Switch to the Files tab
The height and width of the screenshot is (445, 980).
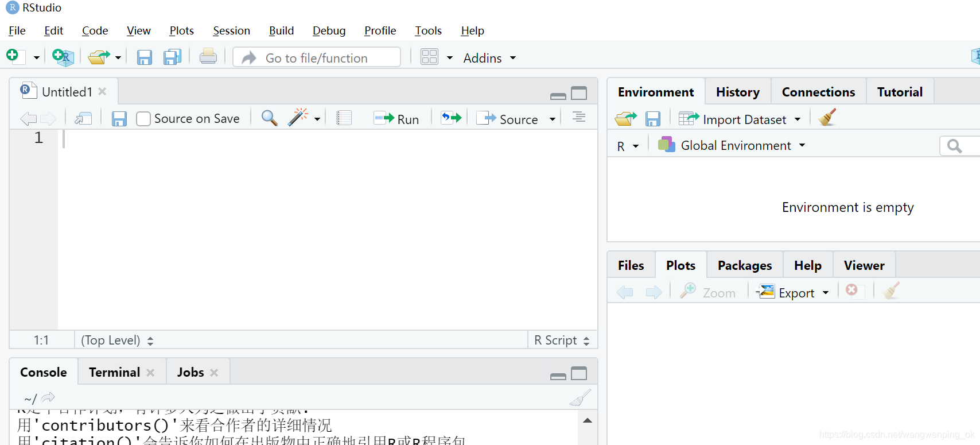coord(631,265)
